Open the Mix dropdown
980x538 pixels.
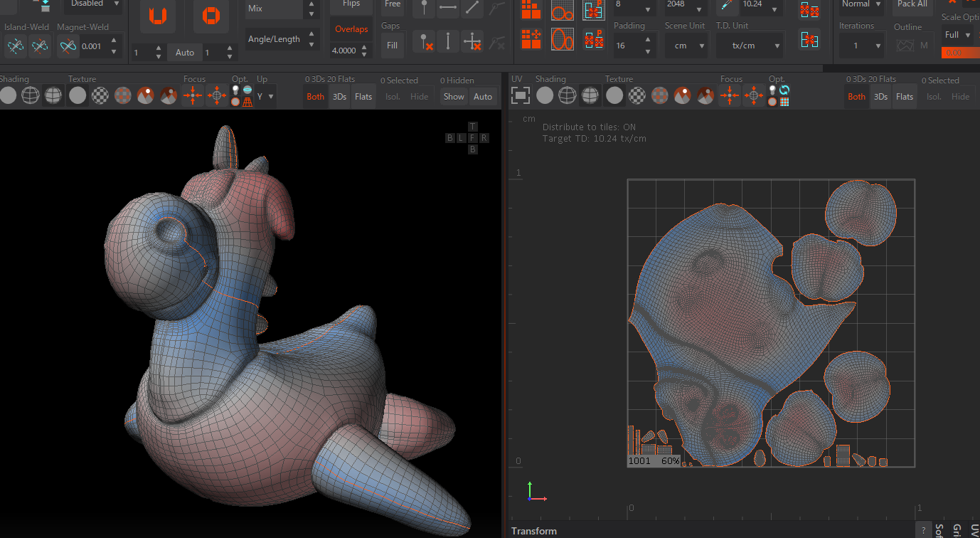click(x=282, y=9)
